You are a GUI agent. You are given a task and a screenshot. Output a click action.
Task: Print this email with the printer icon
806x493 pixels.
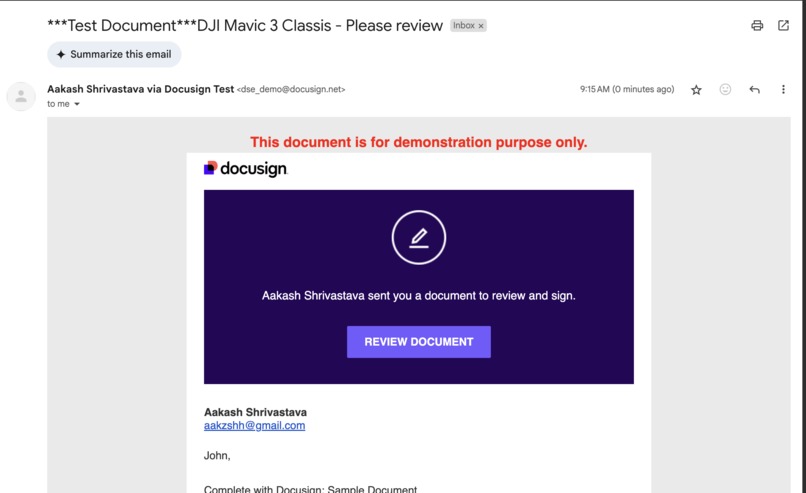(x=757, y=25)
